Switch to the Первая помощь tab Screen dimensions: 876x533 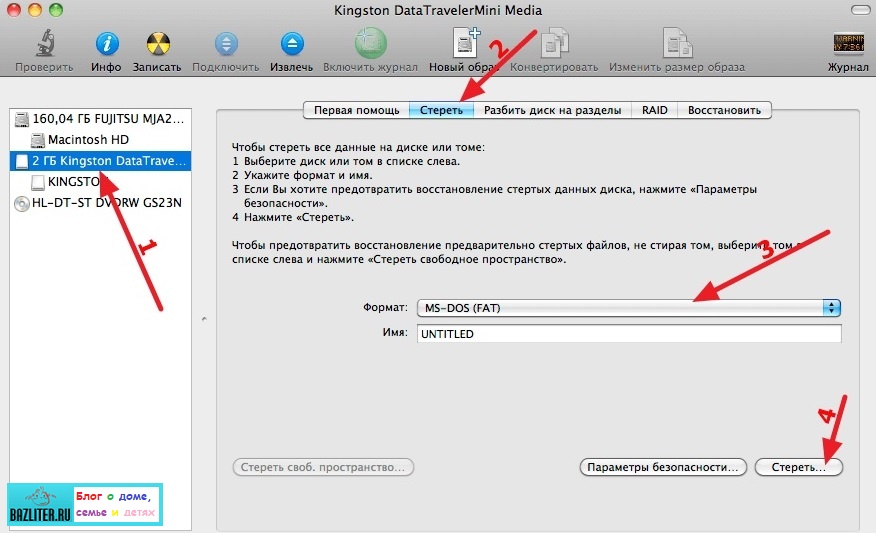356,110
